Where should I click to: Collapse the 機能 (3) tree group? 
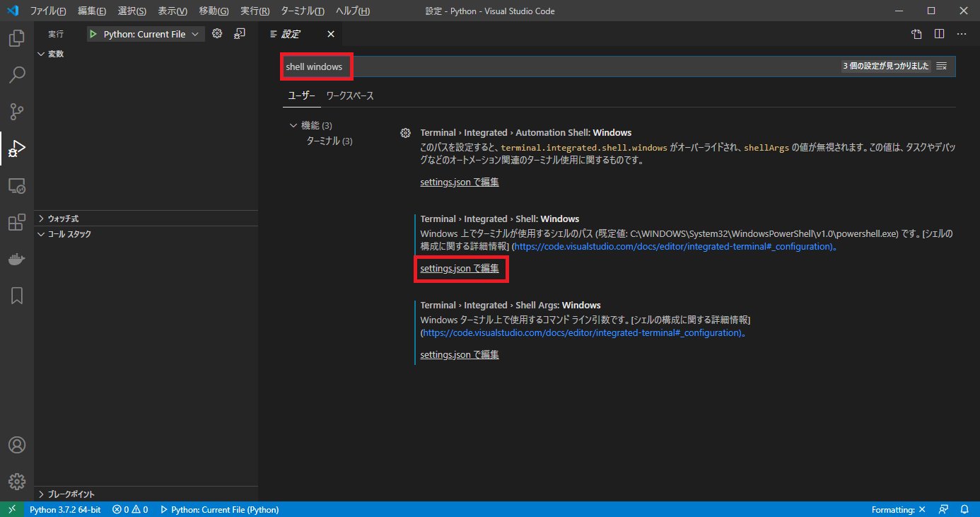click(311, 125)
